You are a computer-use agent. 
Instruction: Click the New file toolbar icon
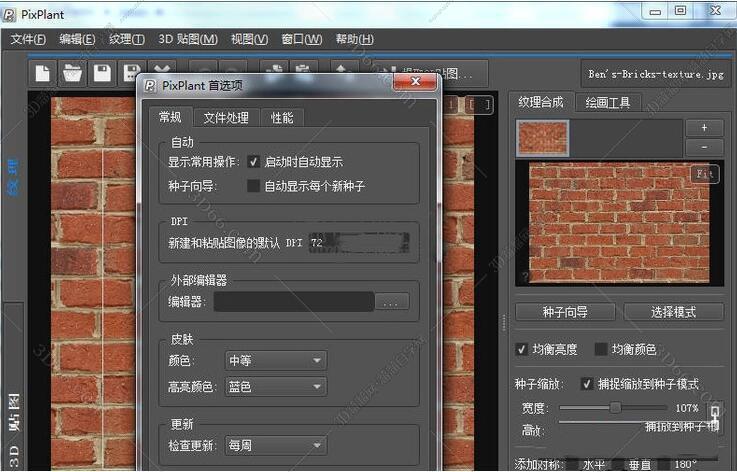[42, 73]
